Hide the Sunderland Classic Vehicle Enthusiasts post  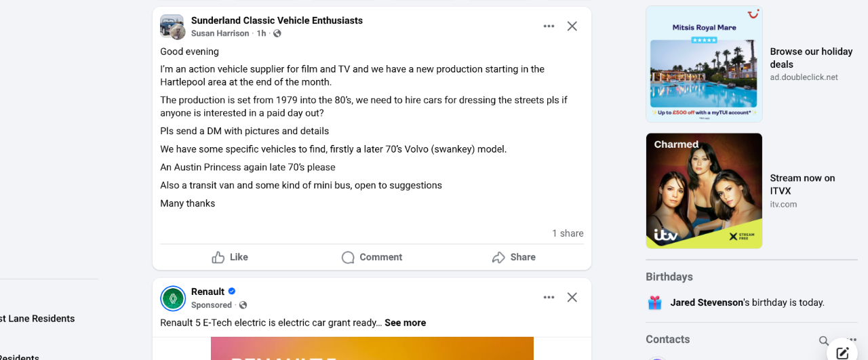(572, 26)
